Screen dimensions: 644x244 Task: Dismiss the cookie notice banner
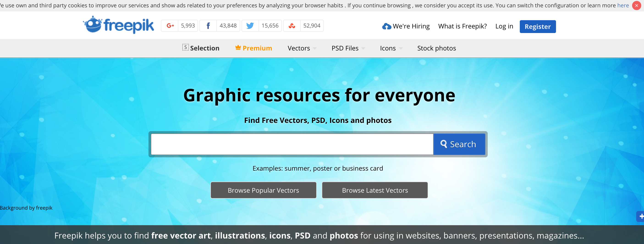(x=636, y=6)
